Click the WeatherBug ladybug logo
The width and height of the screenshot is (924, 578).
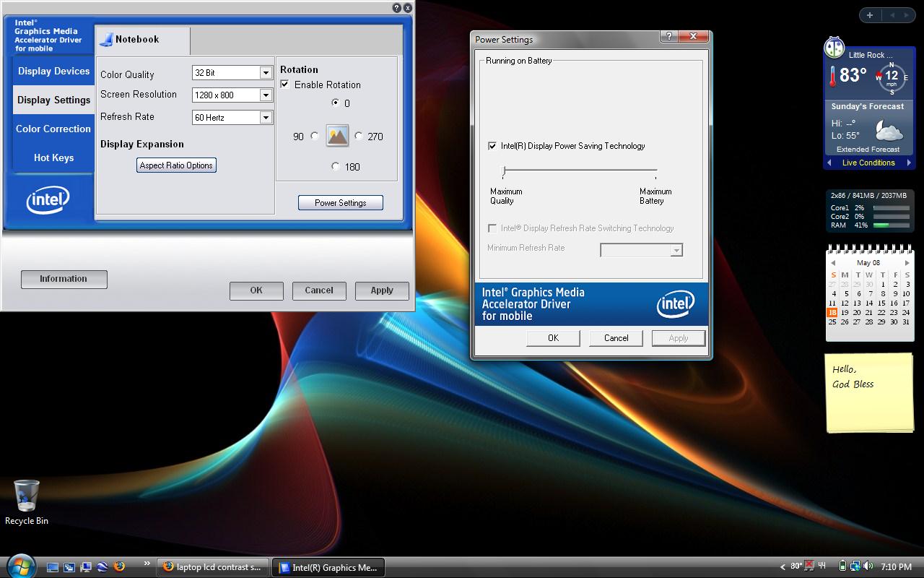coord(834,48)
